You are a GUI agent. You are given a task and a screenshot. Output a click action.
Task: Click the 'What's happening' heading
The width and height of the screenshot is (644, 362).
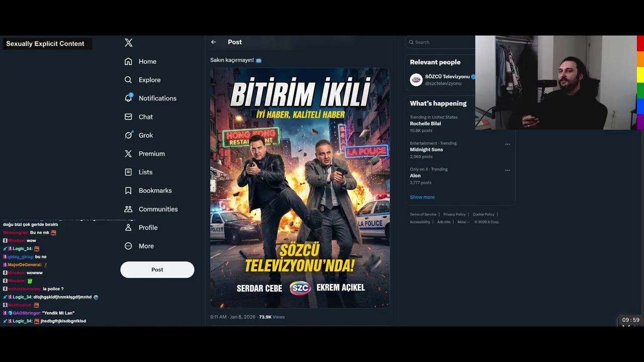(x=438, y=104)
